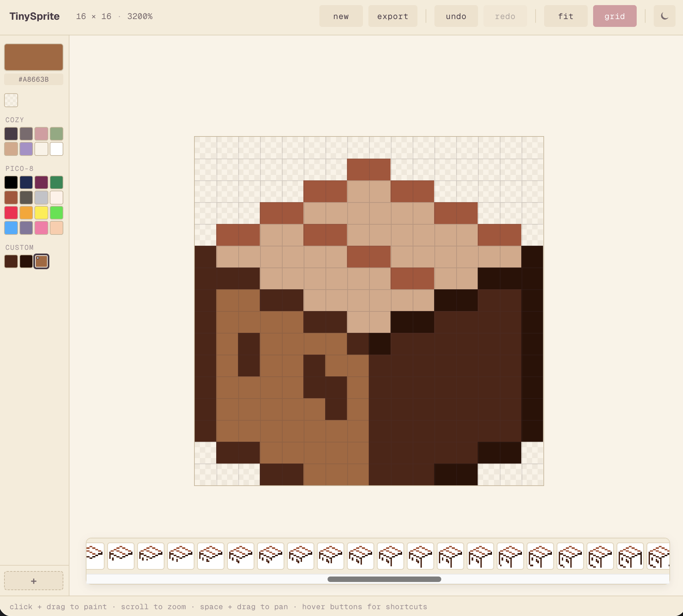Image resolution: width=683 pixels, height=616 pixels.
Task: Click the new button
Action: [x=341, y=16]
